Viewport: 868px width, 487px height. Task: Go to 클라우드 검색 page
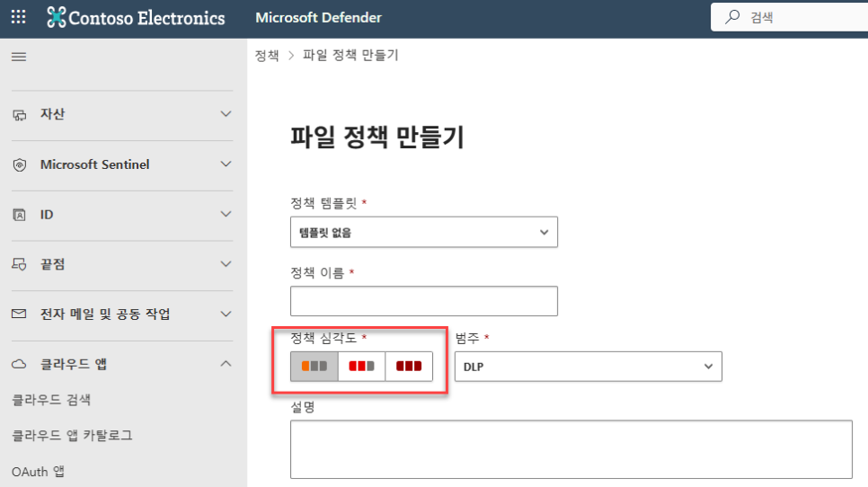(x=51, y=400)
